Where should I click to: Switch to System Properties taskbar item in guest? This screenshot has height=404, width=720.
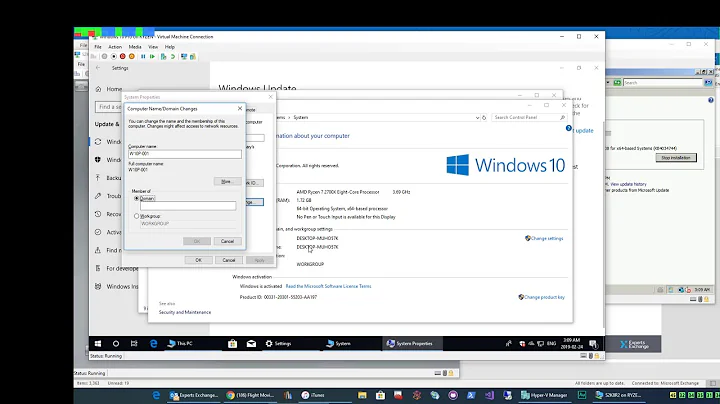(x=412, y=343)
